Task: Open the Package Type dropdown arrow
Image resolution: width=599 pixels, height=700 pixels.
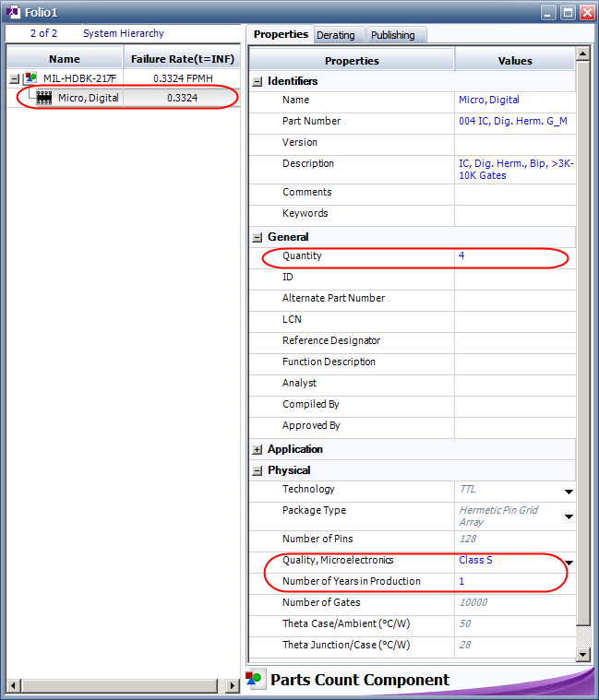Action: (x=569, y=516)
